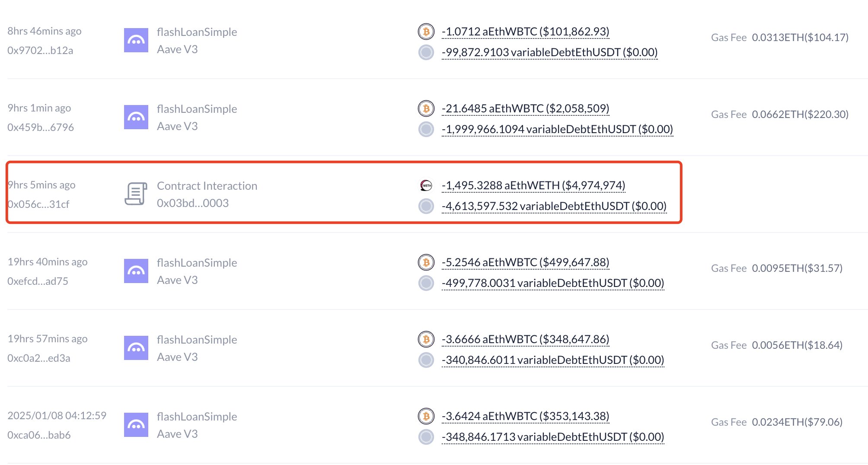Click the WBTC coin icon next to -21.6485 aEthWBTC
The width and height of the screenshot is (868, 465).
click(x=426, y=108)
